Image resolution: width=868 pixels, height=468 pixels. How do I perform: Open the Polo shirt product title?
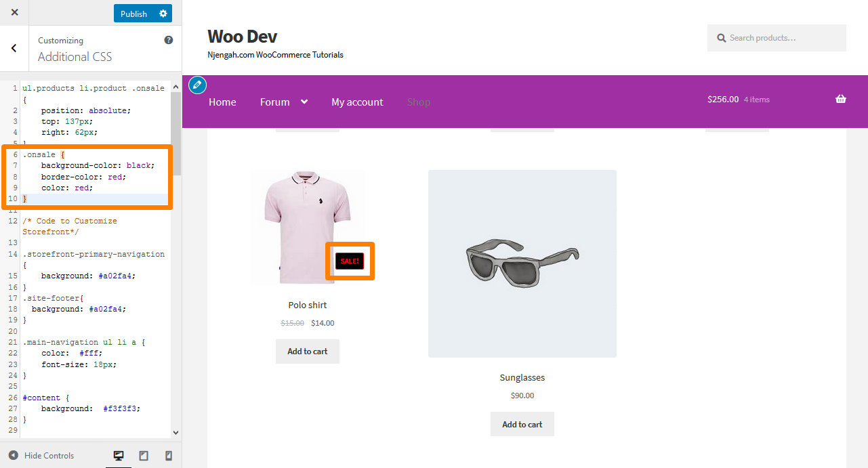(308, 305)
